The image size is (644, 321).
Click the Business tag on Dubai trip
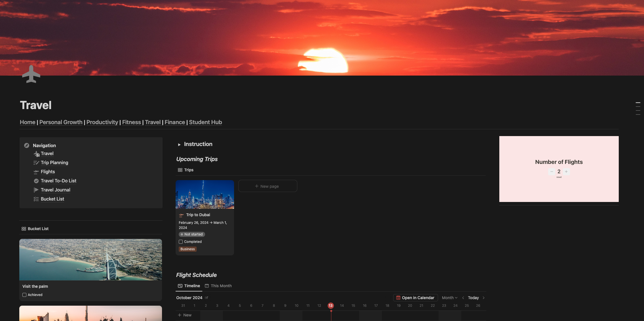click(188, 249)
